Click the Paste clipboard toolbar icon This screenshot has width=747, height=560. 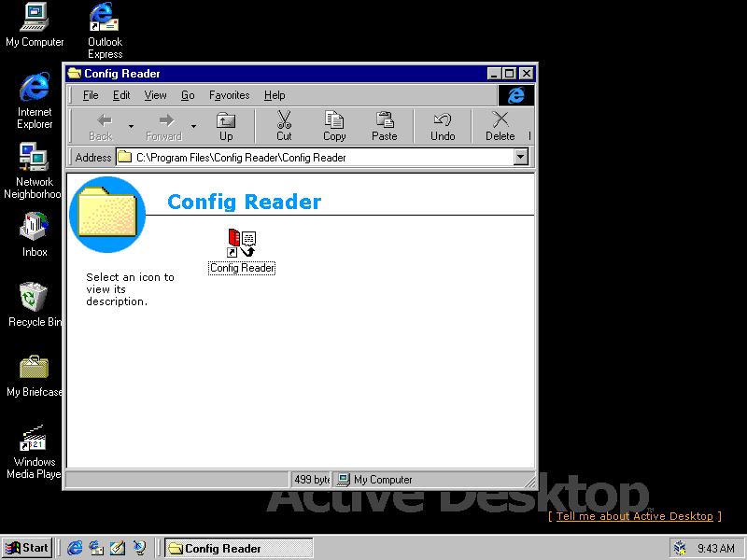point(385,126)
